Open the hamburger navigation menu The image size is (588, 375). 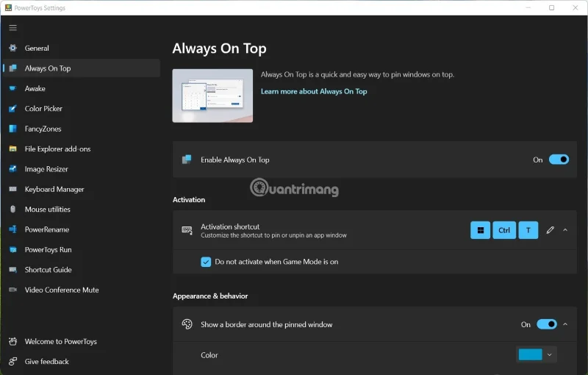pos(12,28)
